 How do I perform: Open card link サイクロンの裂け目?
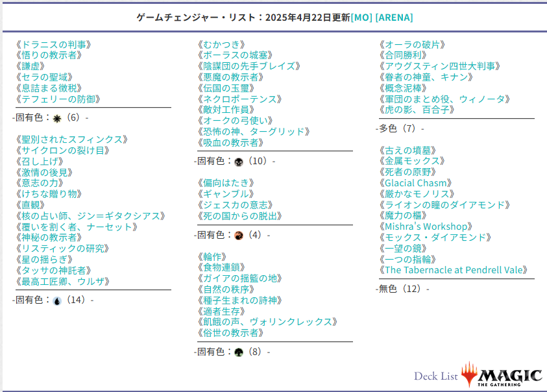click(x=63, y=151)
